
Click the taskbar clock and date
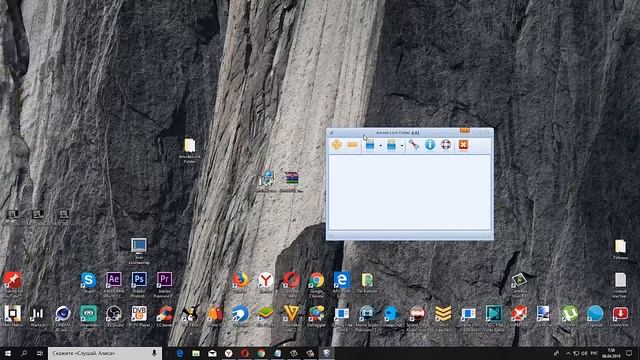[611, 353]
